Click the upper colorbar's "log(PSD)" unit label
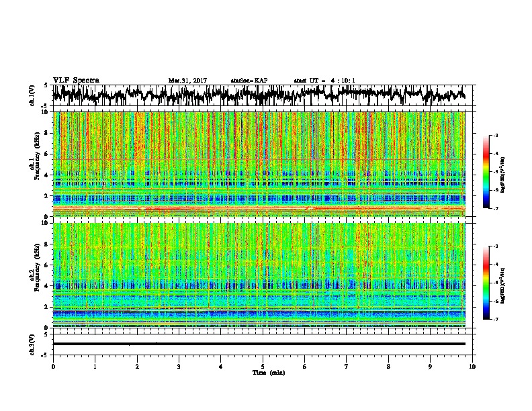 pyautogui.click(x=503, y=175)
